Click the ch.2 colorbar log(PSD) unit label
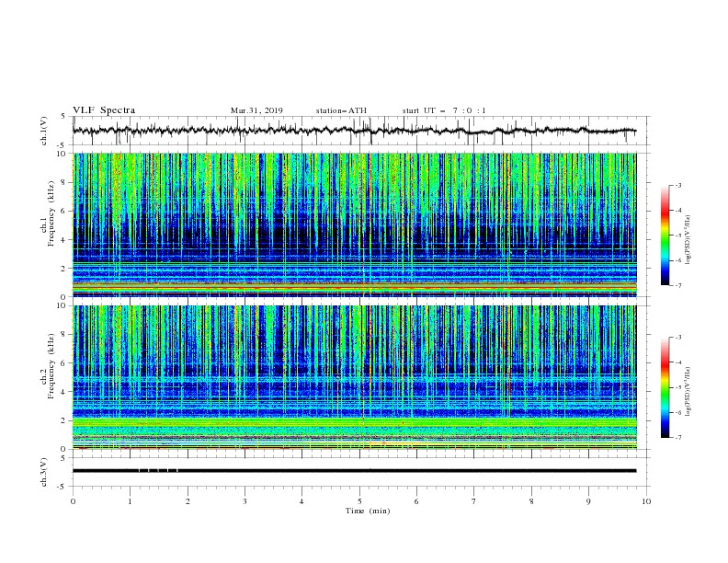728x563 pixels. point(688,391)
